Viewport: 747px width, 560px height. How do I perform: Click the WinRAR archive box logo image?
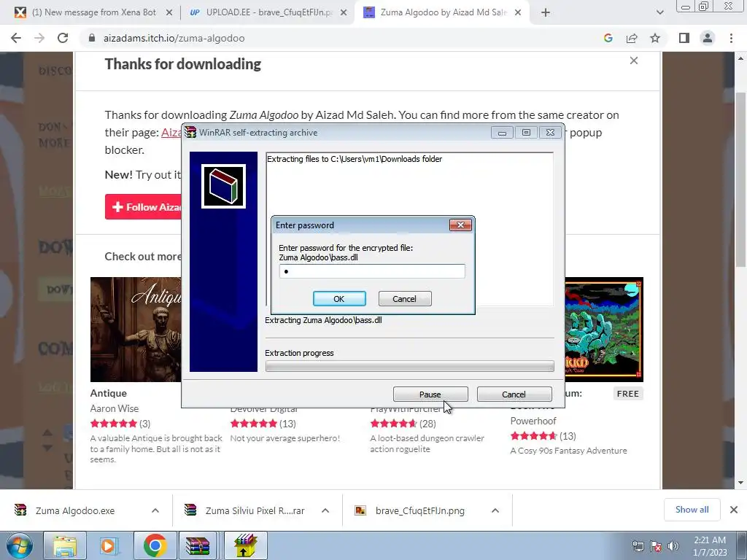[223, 186]
